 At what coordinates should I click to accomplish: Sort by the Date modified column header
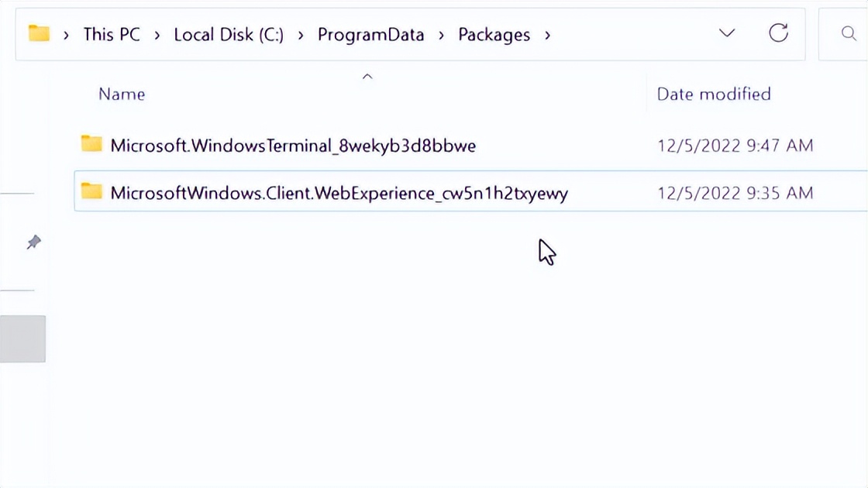(712, 93)
